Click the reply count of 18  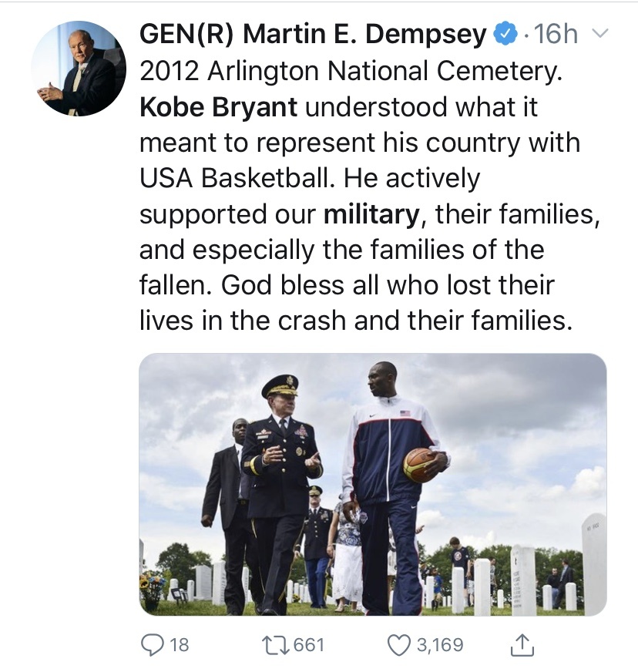(178, 644)
